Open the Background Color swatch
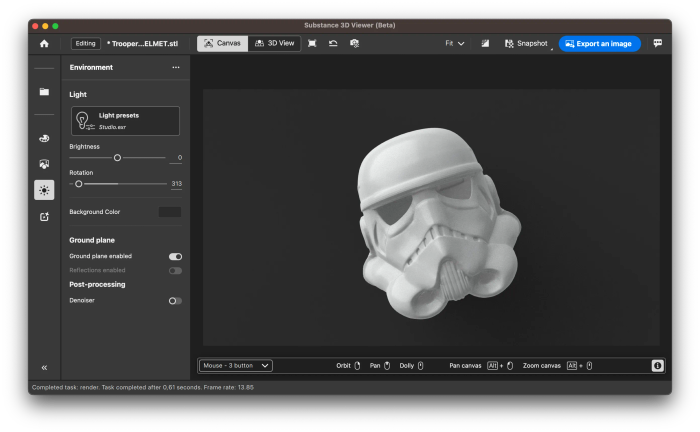 pyautogui.click(x=170, y=212)
